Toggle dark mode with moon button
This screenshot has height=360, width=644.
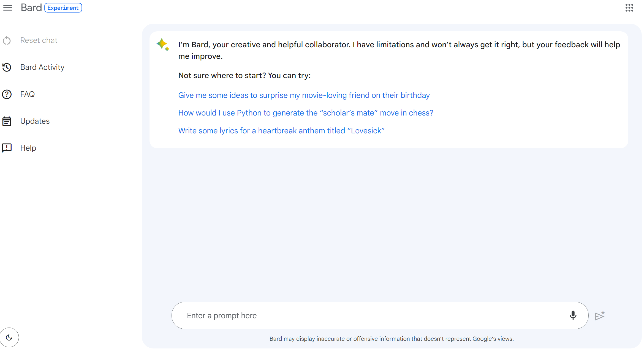point(9,337)
